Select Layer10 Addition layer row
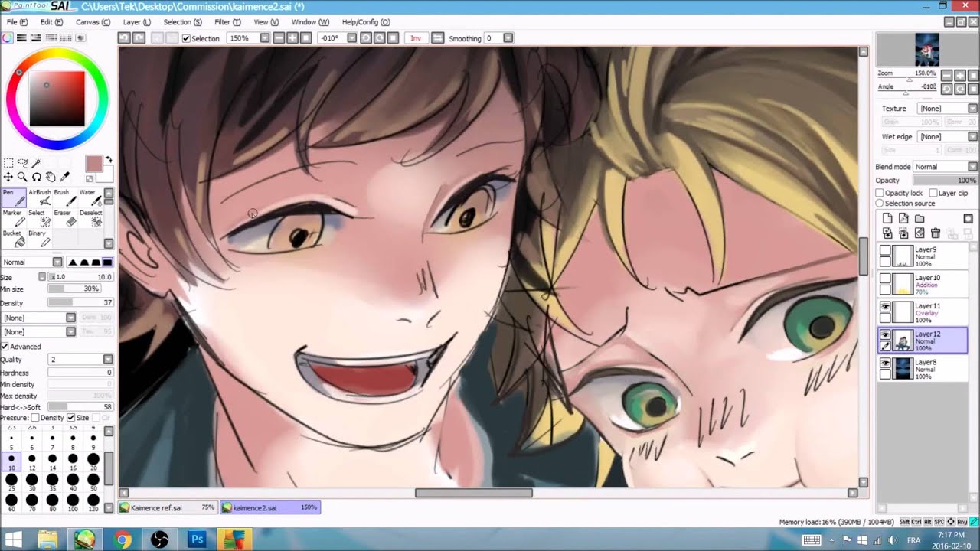The width and height of the screenshot is (980, 551). point(923,284)
